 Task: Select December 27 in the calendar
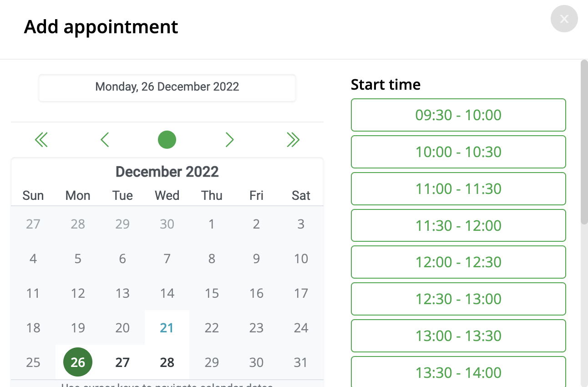122,362
